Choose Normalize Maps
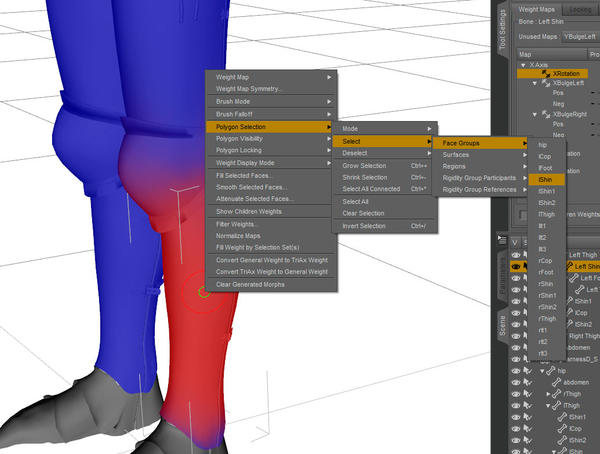 pyautogui.click(x=271, y=236)
